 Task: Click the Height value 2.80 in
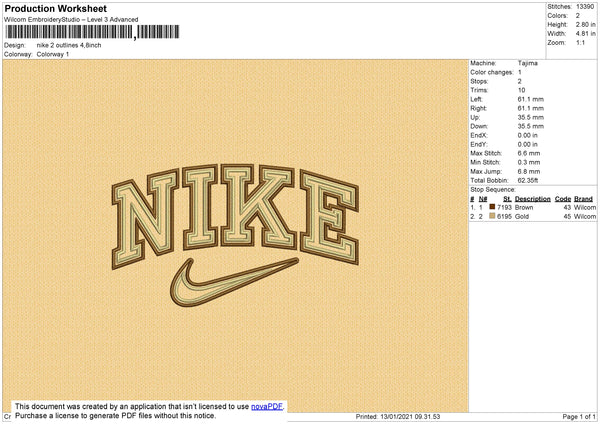coord(585,24)
